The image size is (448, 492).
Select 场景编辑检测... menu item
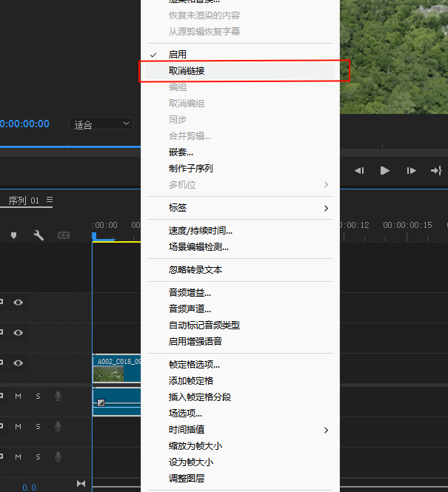pos(240,247)
